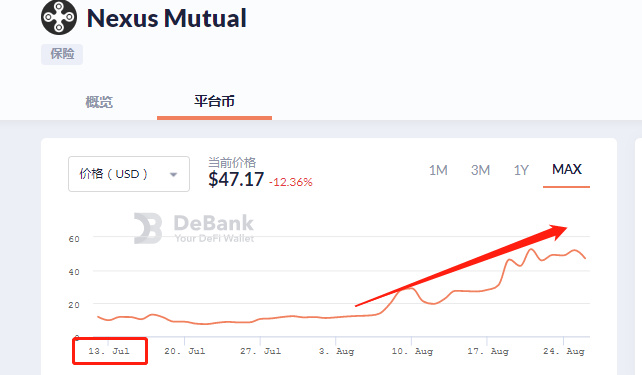Select the 平台币 tab

pos(214,101)
